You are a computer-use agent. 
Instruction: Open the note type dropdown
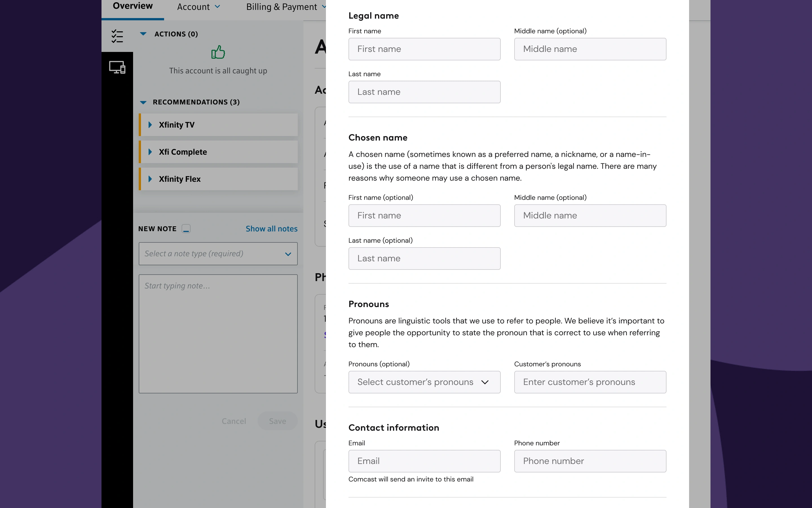click(218, 254)
